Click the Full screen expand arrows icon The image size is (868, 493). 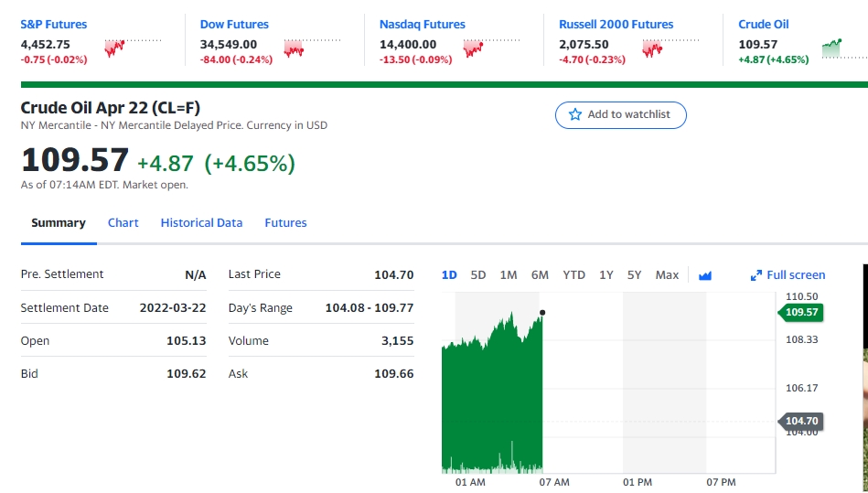tap(756, 275)
